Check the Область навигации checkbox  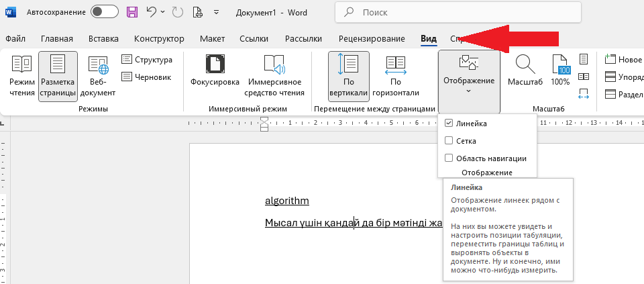449,158
